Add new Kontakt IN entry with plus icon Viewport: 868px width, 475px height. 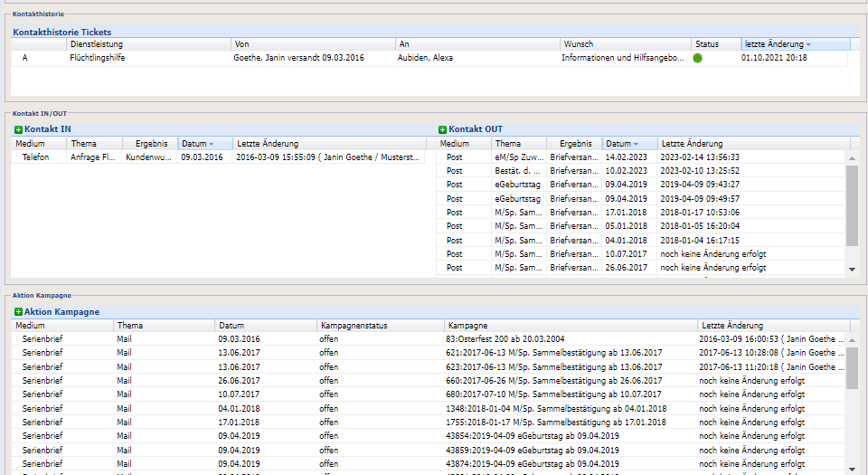point(18,129)
